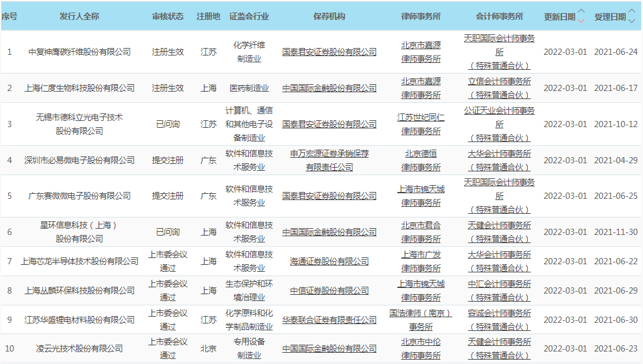Open sponsor link 华泰联合证券有限责任公司

pos(329,320)
